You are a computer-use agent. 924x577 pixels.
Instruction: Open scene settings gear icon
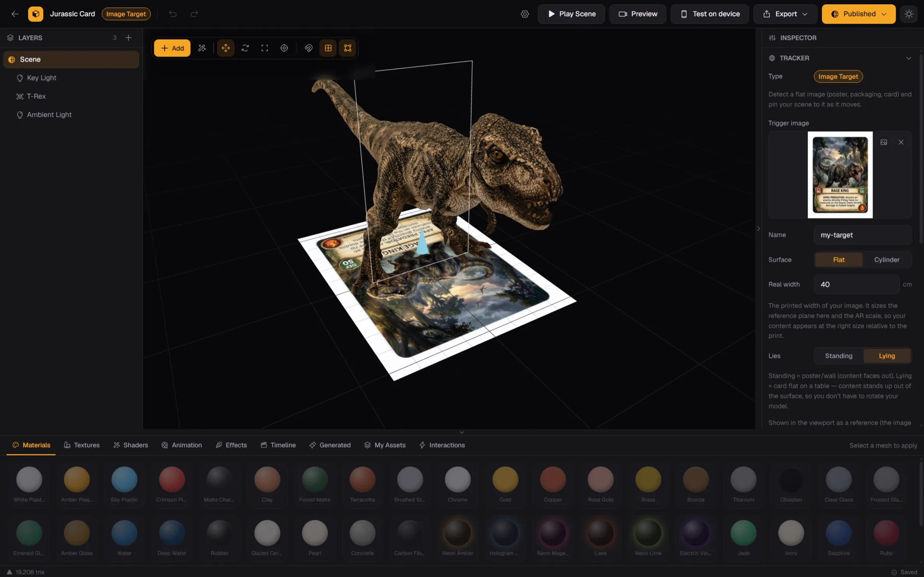point(525,14)
